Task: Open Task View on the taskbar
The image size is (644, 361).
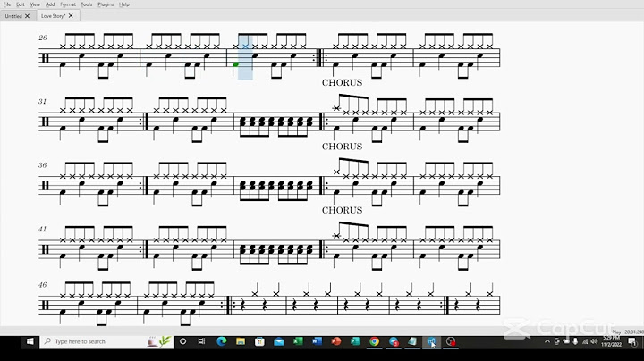Action: click(201, 341)
